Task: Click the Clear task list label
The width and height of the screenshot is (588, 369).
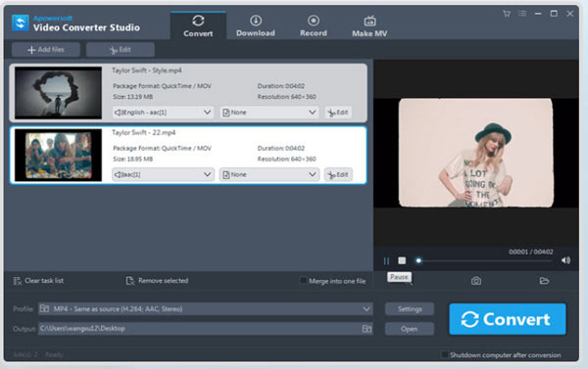Action: pyautogui.click(x=44, y=281)
